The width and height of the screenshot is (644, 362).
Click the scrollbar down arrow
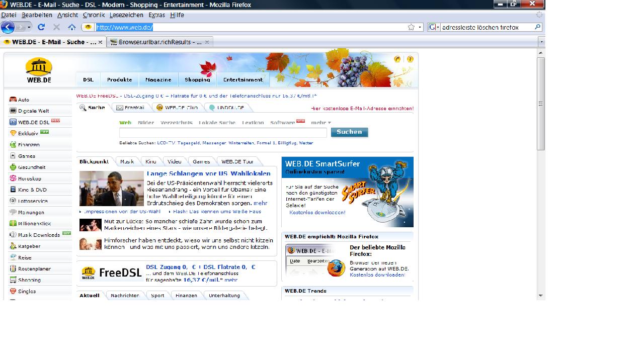(541, 296)
